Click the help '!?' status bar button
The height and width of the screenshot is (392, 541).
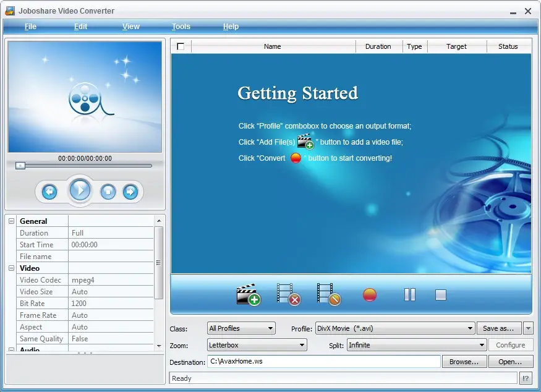point(526,378)
